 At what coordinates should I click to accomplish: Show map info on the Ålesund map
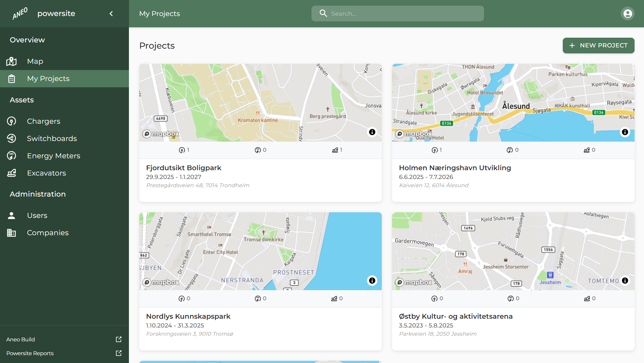(625, 132)
